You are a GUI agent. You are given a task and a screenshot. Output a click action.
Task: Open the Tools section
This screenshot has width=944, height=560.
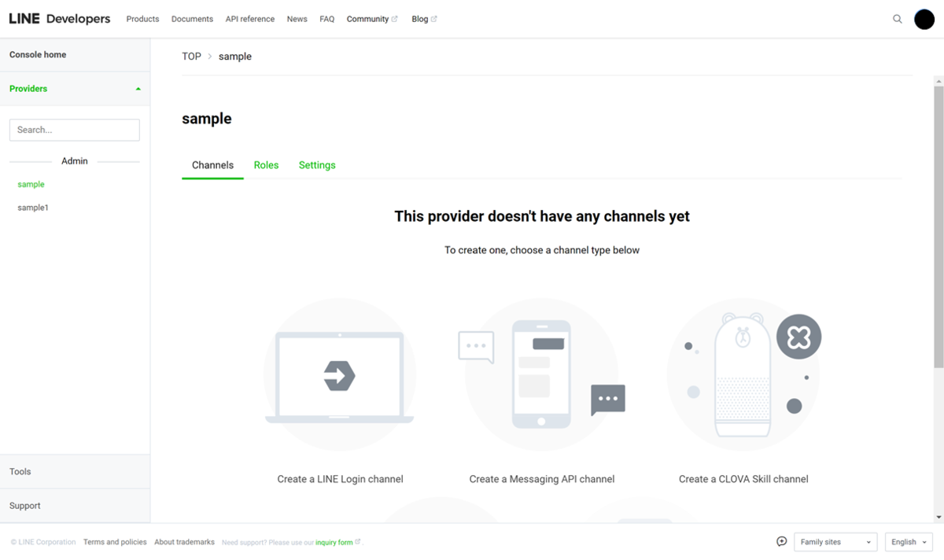(75, 472)
